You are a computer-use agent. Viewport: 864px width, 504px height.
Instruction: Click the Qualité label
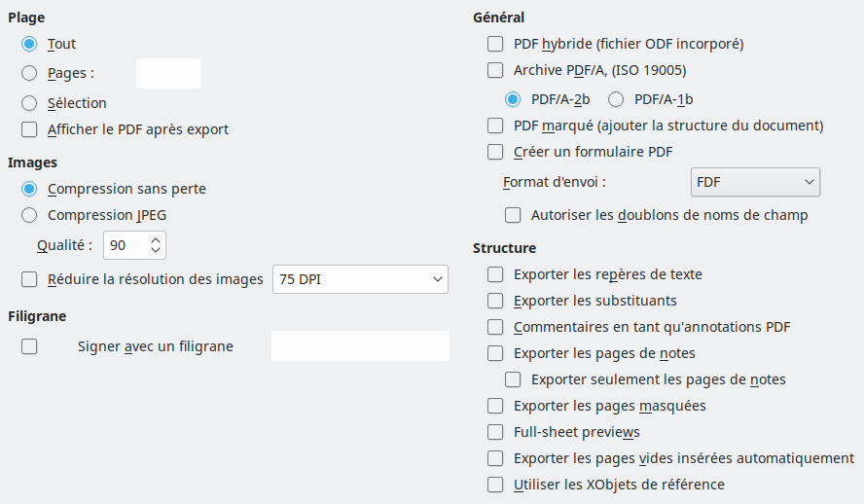click(x=64, y=245)
